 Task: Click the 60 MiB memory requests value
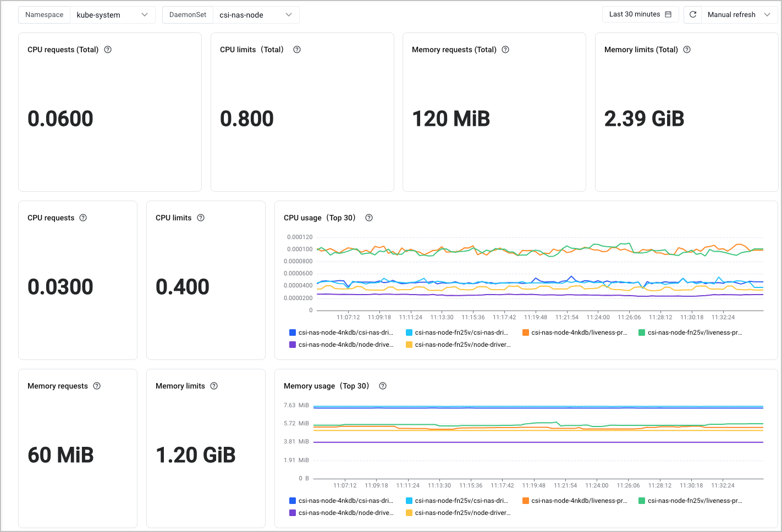pos(61,455)
